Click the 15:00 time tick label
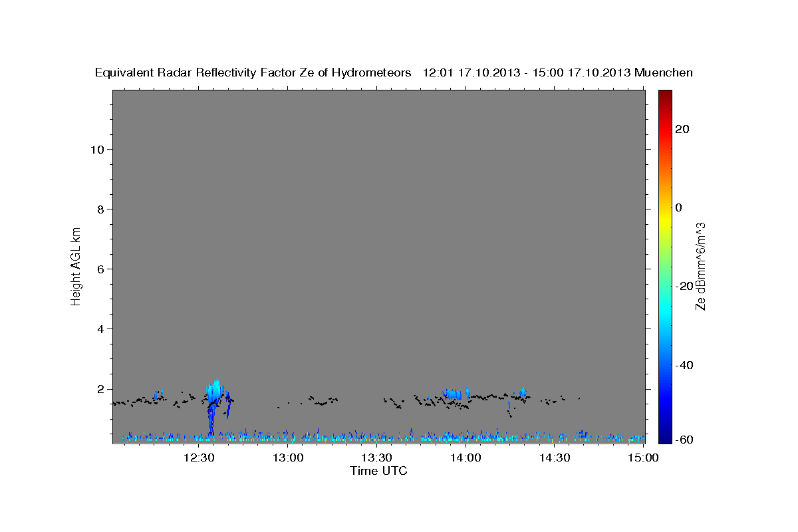 coord(643,458)
